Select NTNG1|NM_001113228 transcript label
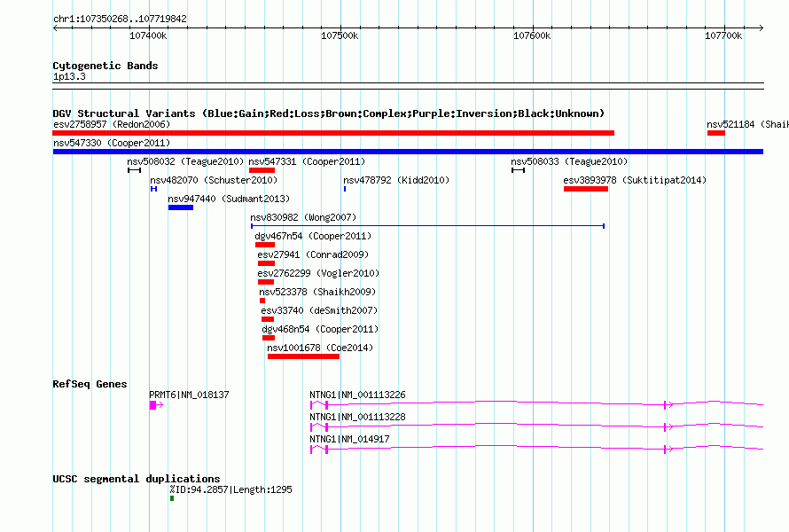 click(357, 418)
